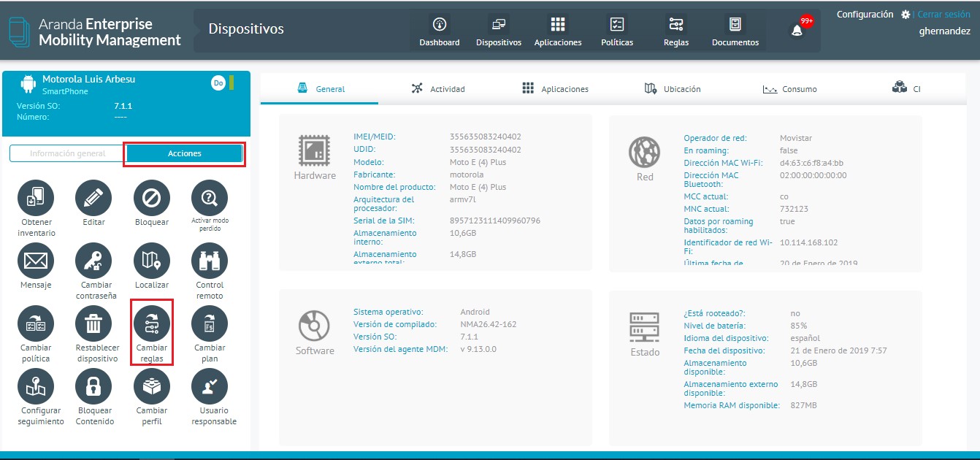
Task: Open Políticas in top navigation
Action: pos(617,31)
